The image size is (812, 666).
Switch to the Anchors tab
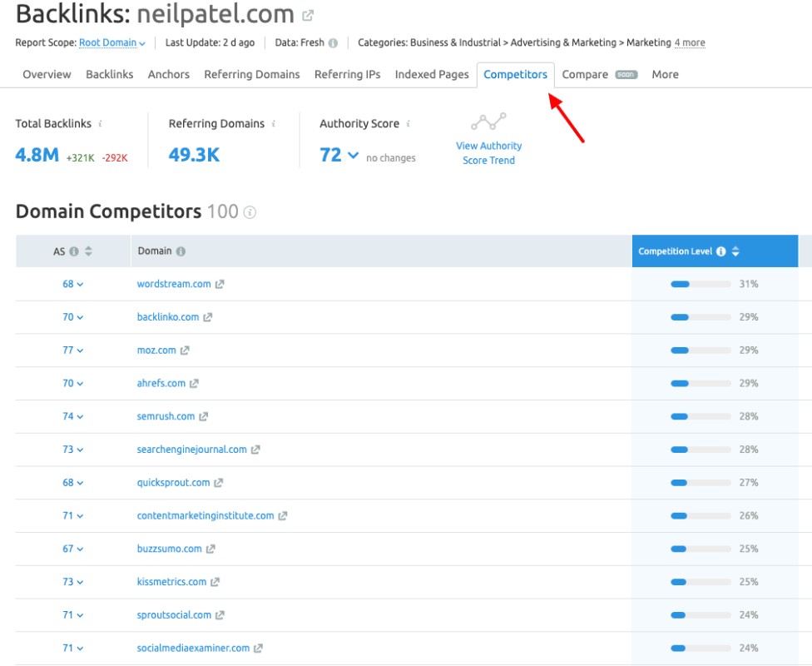pos(168,75)
